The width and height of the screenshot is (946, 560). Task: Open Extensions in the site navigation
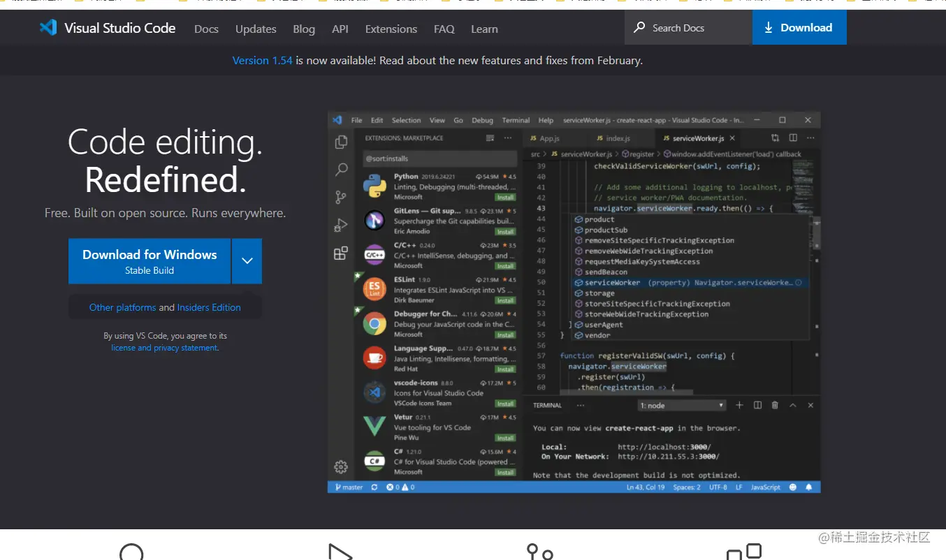391,29
